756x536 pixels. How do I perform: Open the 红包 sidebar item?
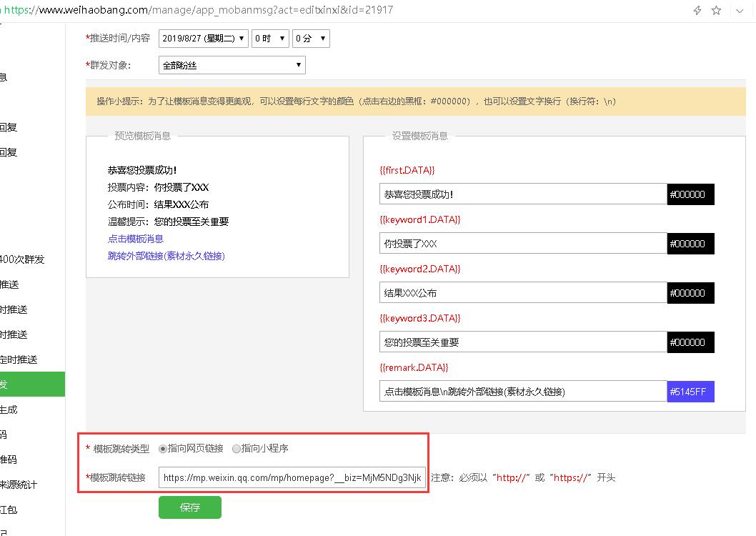coord(9,510)
